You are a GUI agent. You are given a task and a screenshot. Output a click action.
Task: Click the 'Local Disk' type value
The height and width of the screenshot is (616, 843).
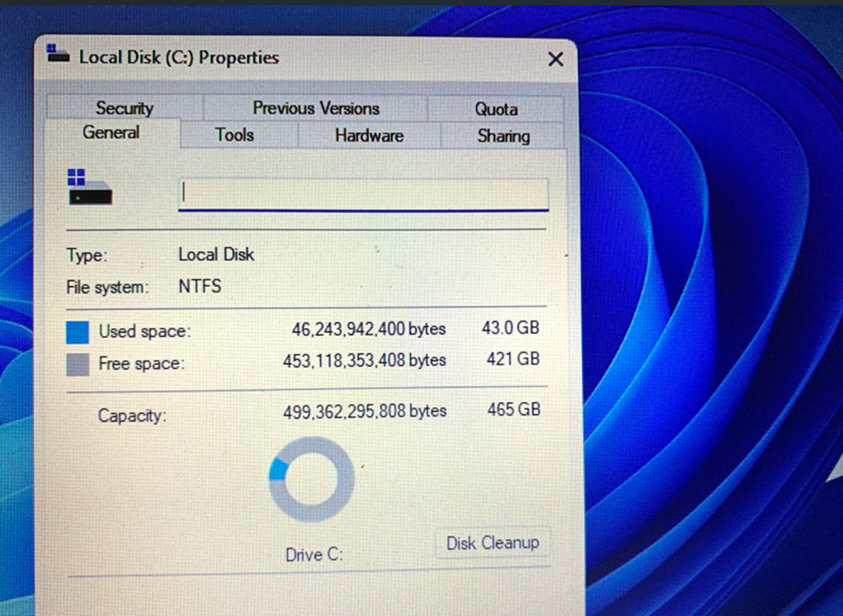216,255
